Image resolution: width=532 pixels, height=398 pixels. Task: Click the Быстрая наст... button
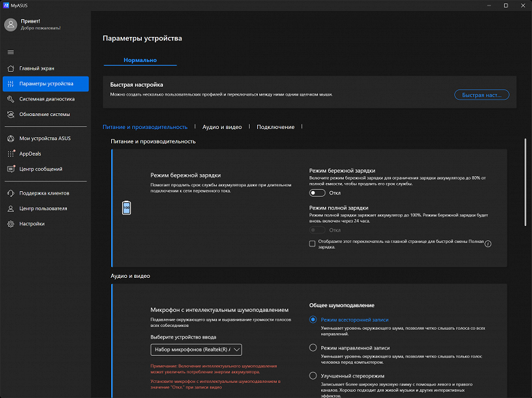click(x=482, y=95)
